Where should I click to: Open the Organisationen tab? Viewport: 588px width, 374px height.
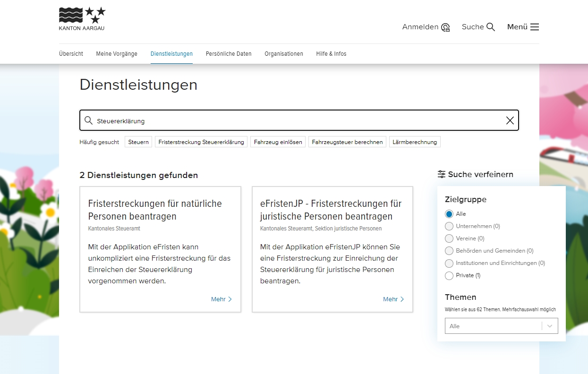[284, 54]
